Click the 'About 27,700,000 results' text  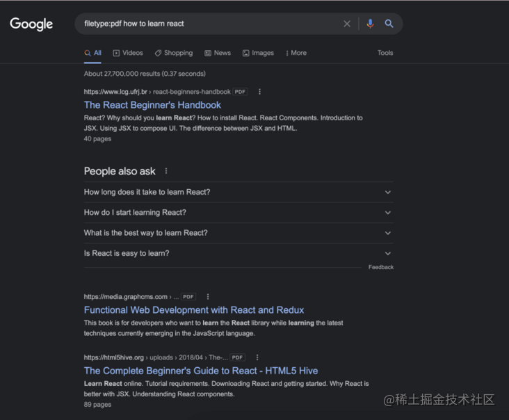(x=145, y=74)
